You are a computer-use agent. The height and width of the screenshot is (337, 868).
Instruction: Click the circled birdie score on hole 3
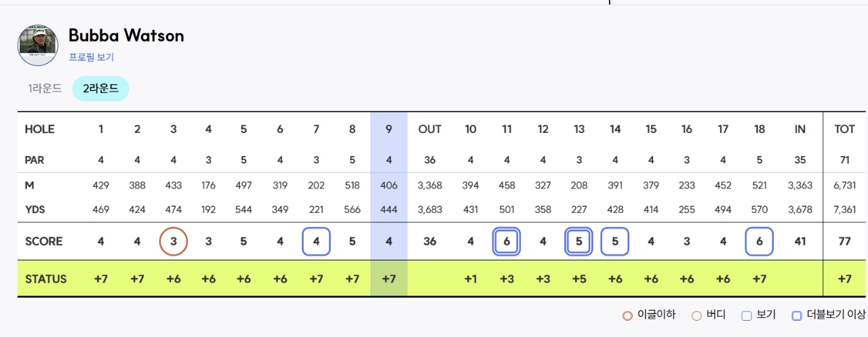(173, 241)
